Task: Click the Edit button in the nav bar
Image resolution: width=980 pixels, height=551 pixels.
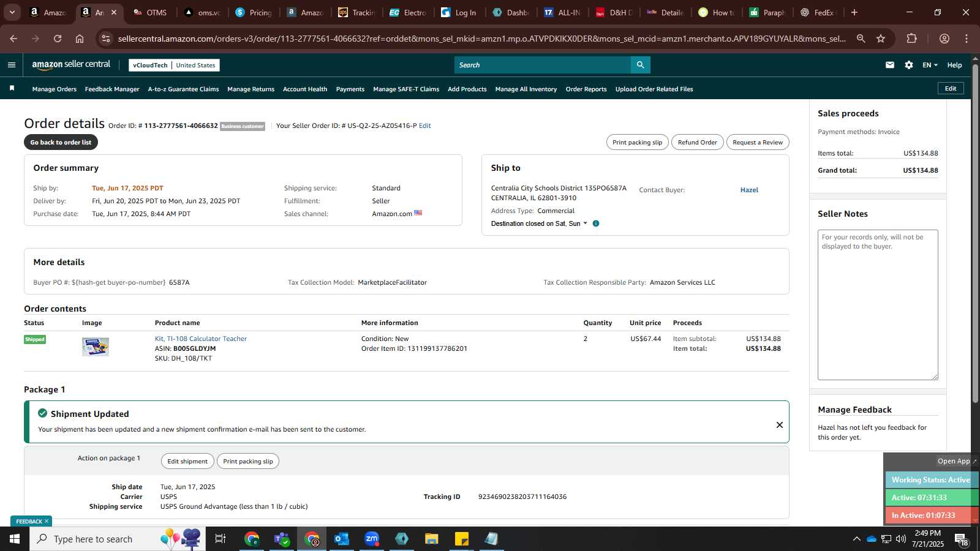Action: 951,88
